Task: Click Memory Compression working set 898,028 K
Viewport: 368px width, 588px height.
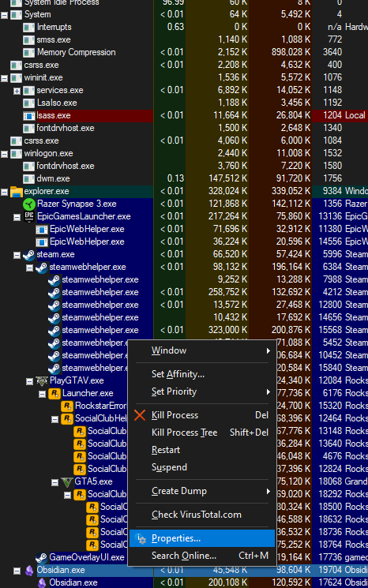Action: [x=291, y=52]
